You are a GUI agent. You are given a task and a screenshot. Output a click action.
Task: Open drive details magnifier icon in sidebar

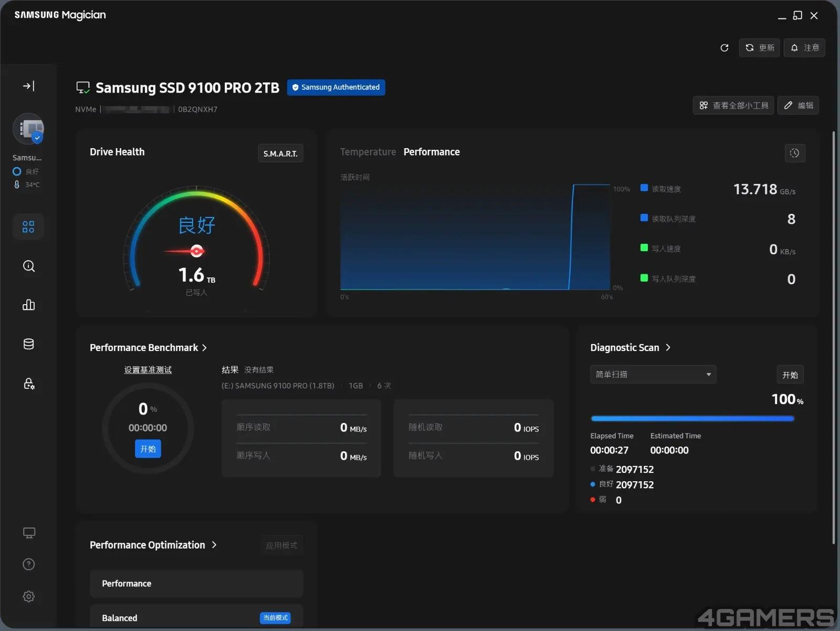click(x=28, y=266)
